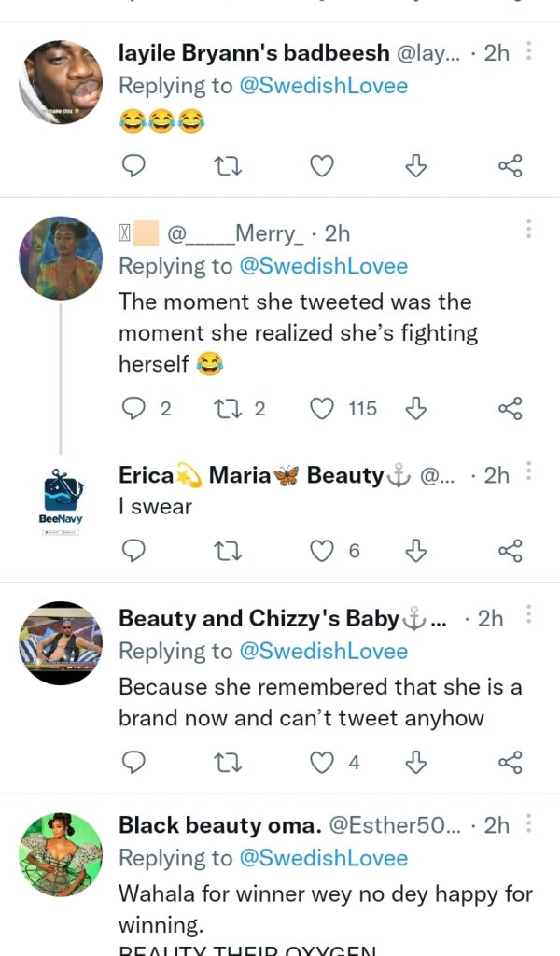
Task: Share layile Bryann's badbeesh tweet
Action: pos(510,166)
